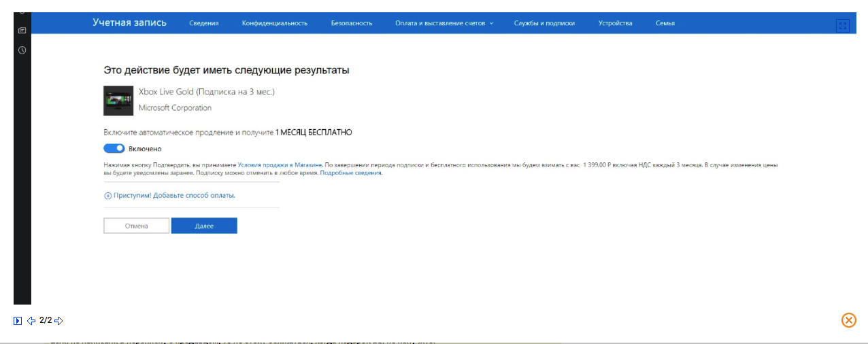Click the Xbox Live Gold product thumbnail
This screenshot has width=868, height=344.
coord(118,101)
